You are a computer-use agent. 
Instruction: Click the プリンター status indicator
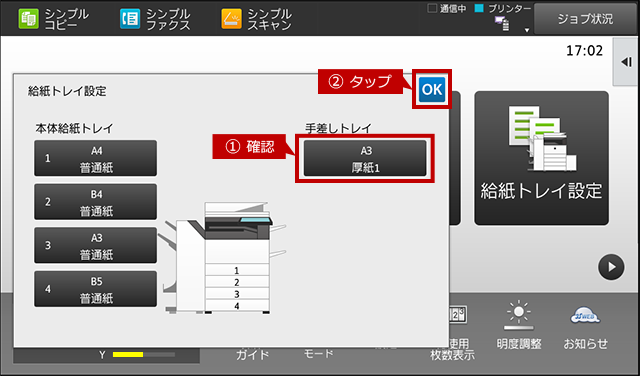click(x=503, y=9)
